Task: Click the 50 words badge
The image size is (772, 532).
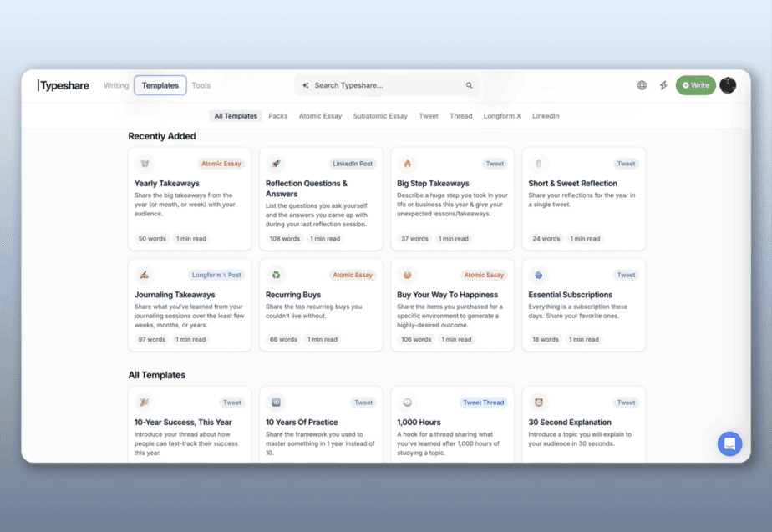Action: point(152,238)
